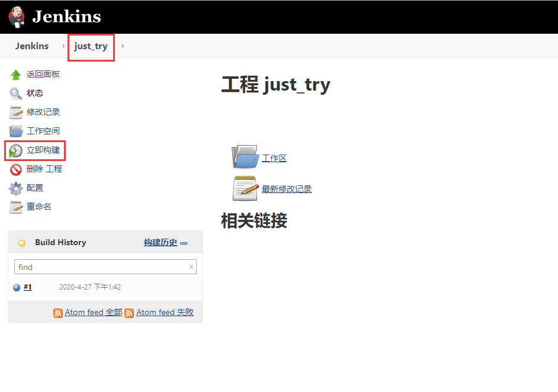The height and width of the screenshot is (392, 558).
Task: Focus the find search field
Action: pos(105,267)
